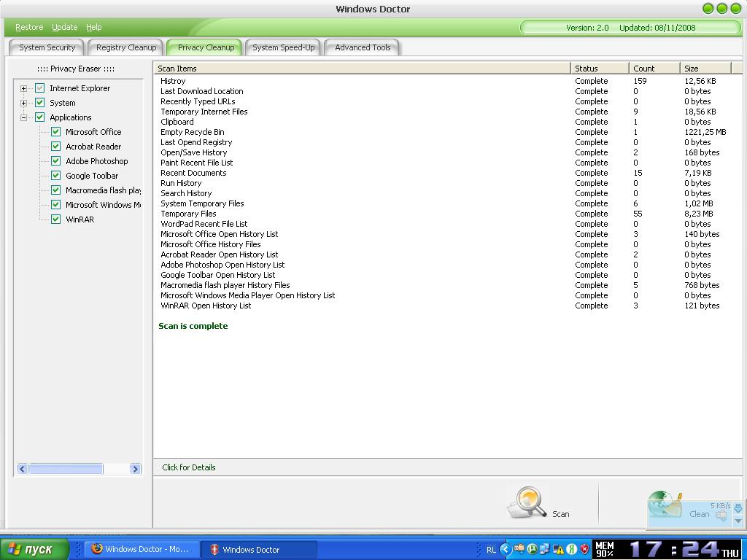The image size is (747, 560).
Task: Open the Update menu
Action: (64, 27)
